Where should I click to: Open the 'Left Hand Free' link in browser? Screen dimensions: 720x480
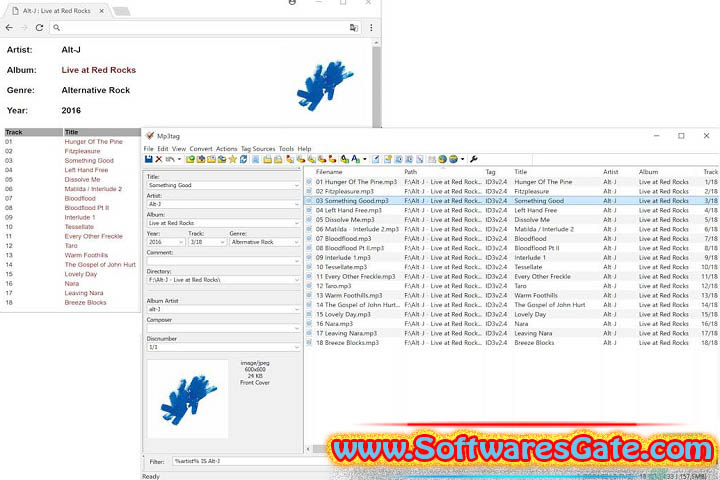[x=86, y=170]
